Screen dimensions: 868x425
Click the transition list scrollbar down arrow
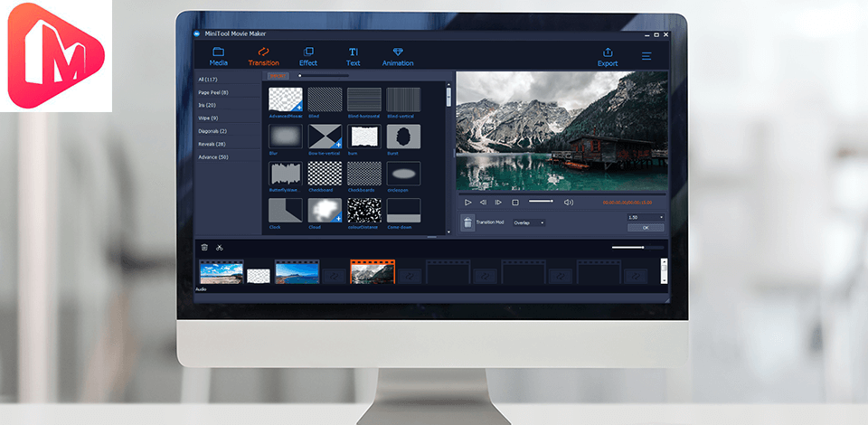(448, 232)
